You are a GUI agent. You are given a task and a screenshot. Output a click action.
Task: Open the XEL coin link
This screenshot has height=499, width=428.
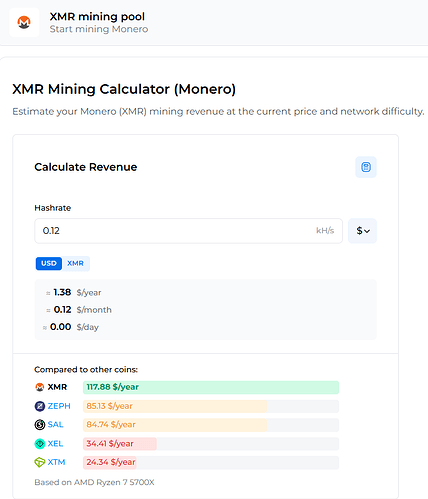(x=55, y=444)
